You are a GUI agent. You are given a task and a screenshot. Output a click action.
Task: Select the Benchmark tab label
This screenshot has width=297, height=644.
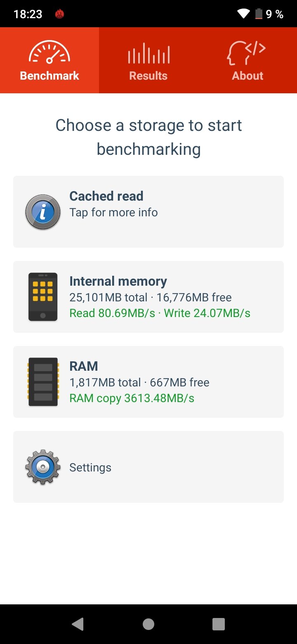coord(49,76)
